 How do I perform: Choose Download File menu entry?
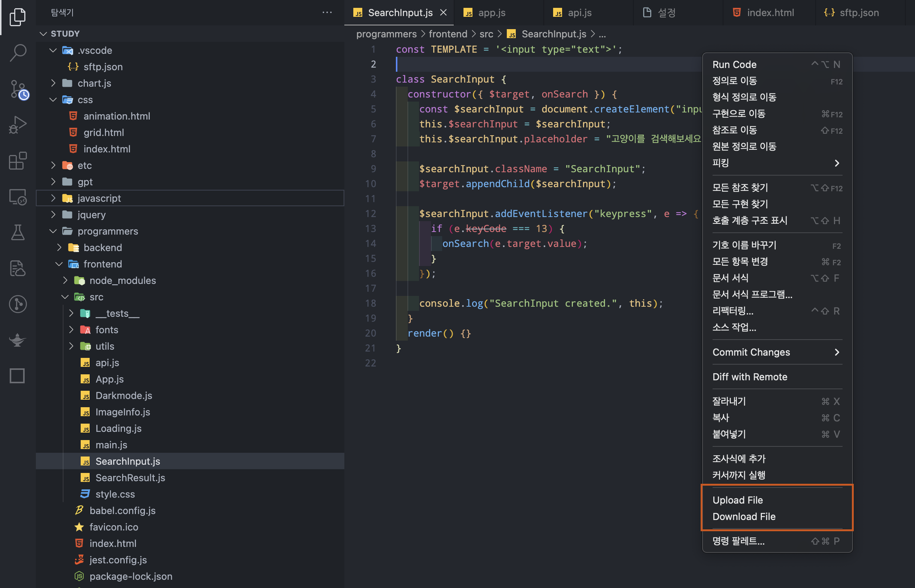(744, 516)
